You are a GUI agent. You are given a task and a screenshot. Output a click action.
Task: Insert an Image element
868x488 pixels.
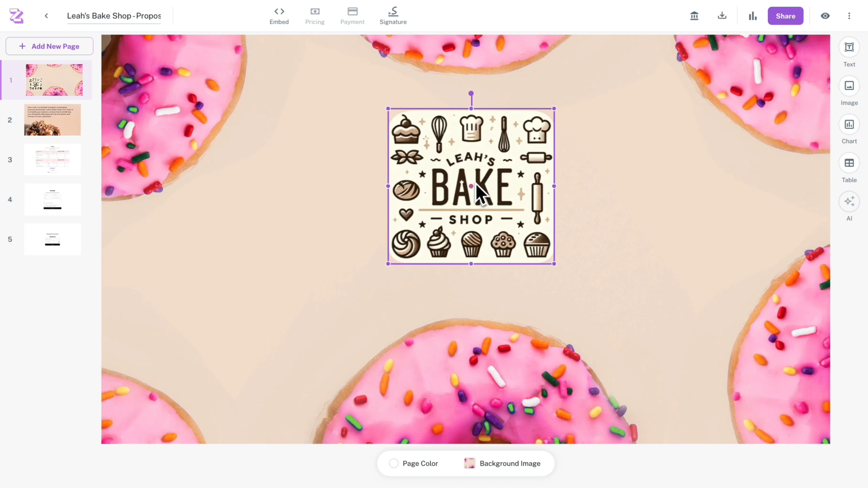(849, 91)
